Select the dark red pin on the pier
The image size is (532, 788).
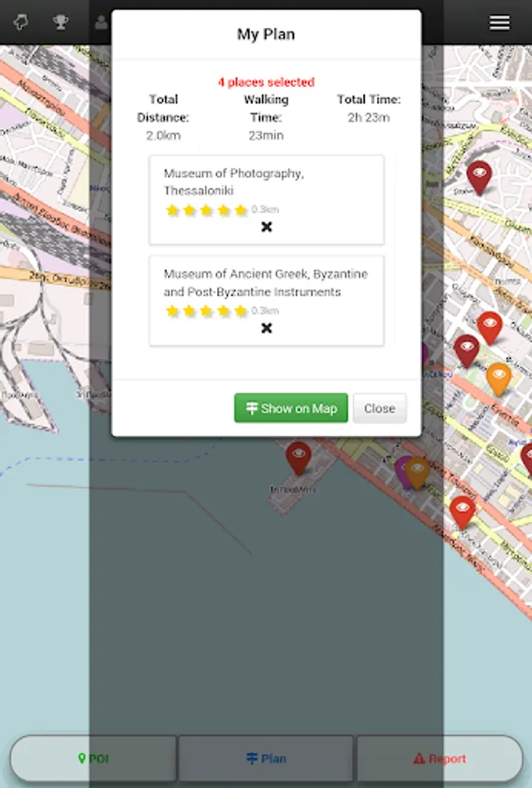298,458
